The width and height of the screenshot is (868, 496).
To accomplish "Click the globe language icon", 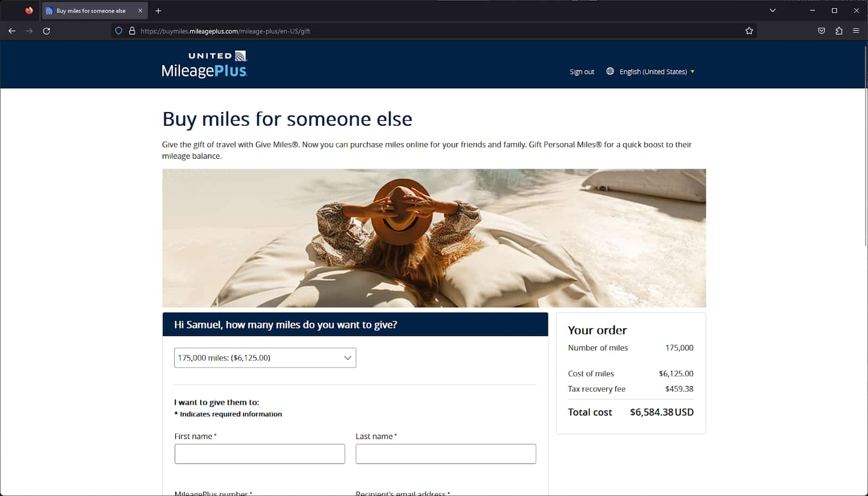I will point(610,71).
